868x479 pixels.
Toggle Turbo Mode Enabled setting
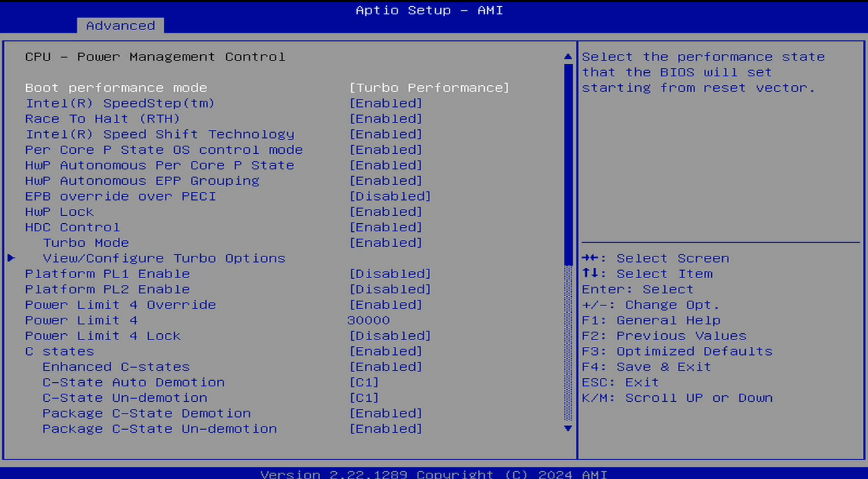pos(386,243)
